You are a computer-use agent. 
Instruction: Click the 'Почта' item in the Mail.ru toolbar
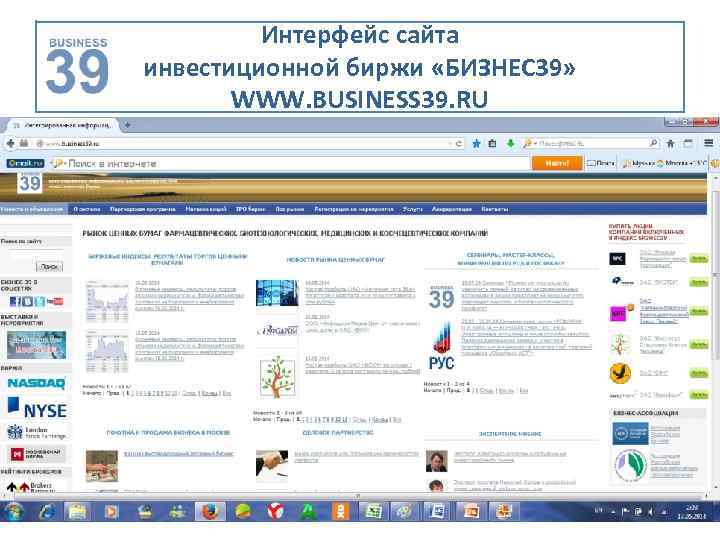point(601,163)
